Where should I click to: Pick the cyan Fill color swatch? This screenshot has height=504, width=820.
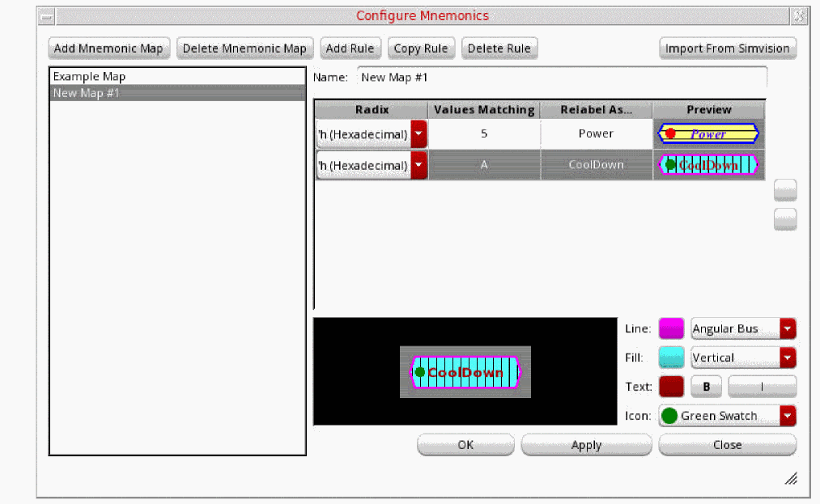[x=671, y=358]
